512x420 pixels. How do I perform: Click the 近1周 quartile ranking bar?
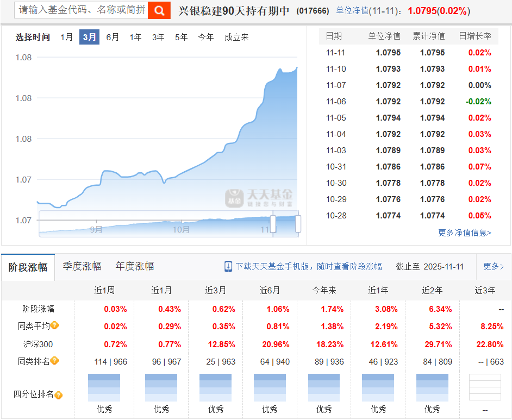coord(104,388)
